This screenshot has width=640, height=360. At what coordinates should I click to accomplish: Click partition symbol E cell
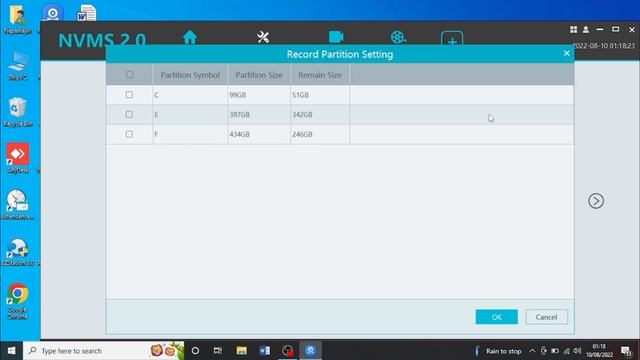190,115
